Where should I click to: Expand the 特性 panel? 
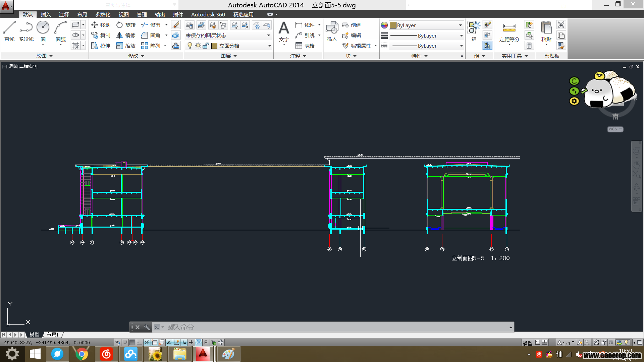pos(419,56)
